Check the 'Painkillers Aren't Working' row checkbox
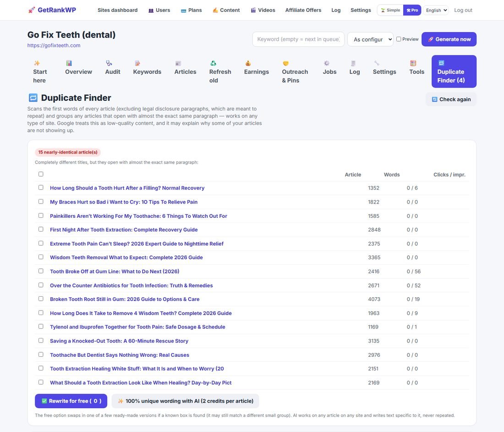The height and width of the screenshot is (432, 504). pos(41,216)
